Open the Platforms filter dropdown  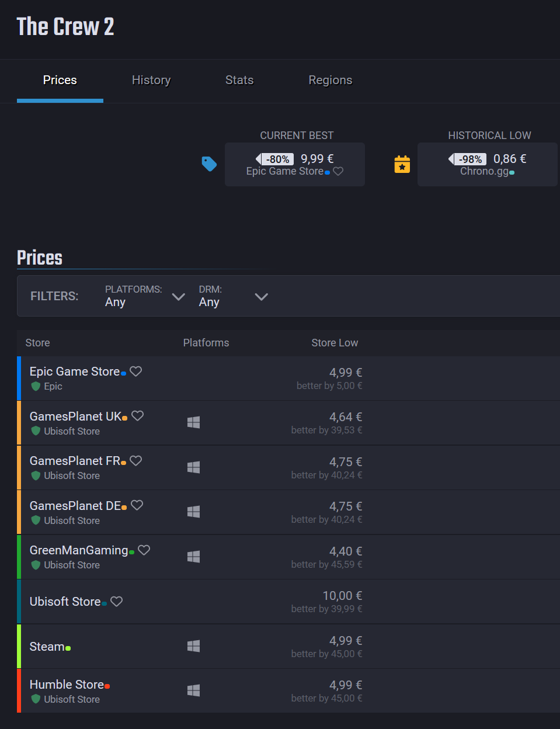tap(145, 296)
